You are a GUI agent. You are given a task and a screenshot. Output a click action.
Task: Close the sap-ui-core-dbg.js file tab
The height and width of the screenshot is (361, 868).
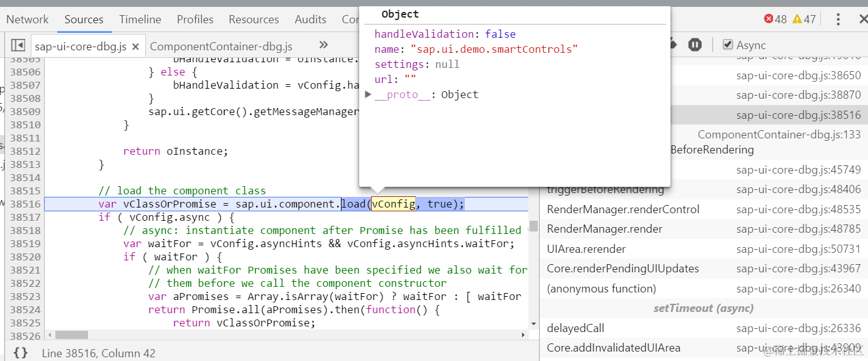136,46
